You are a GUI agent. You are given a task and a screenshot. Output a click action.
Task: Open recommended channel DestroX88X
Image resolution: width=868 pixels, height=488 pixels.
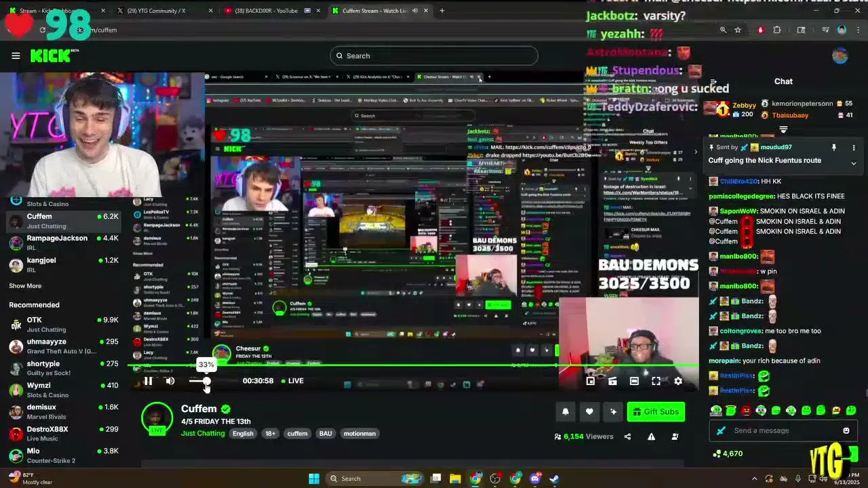coord(64,434)
